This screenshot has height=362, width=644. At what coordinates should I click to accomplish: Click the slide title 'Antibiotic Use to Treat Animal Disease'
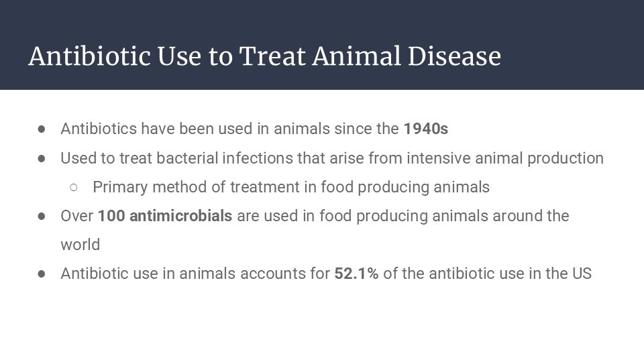coord(264,56)
